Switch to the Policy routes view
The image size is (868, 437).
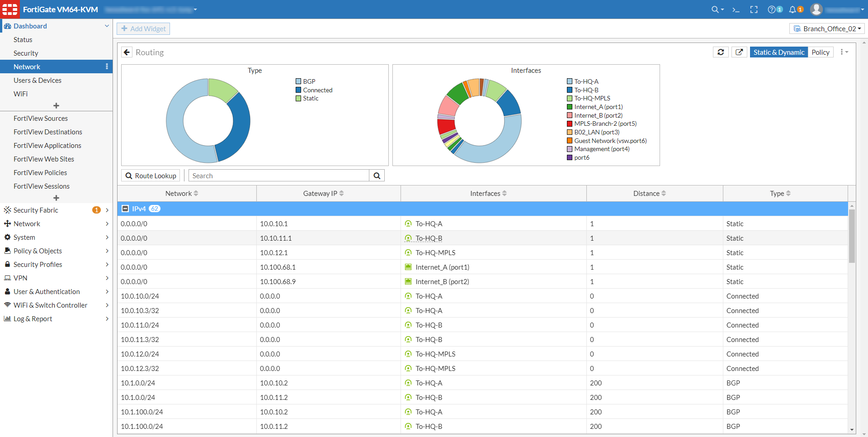pos(821,52)
